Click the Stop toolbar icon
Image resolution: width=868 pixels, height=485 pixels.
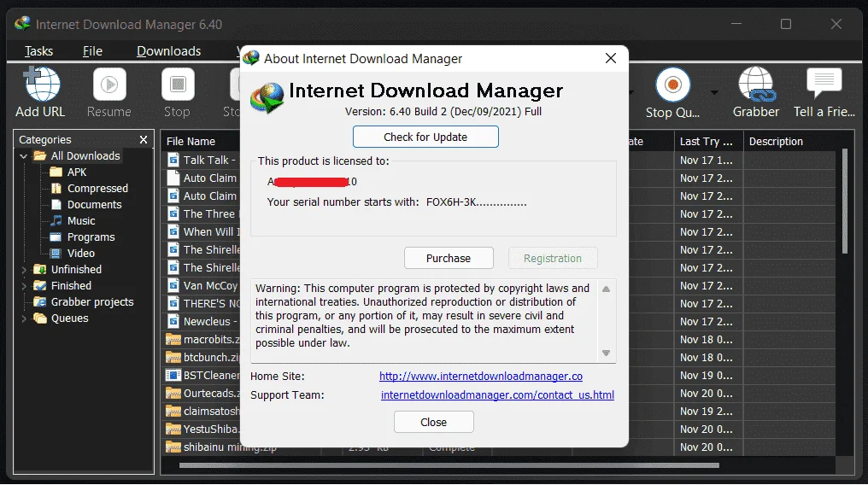[177, 92]
